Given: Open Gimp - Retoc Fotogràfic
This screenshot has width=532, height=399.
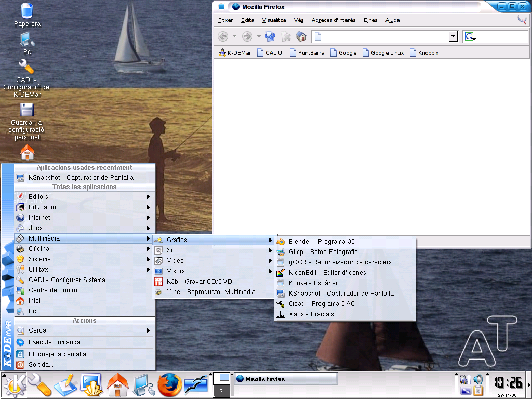Looking at the screenshot, I should [x=323, y=252].
